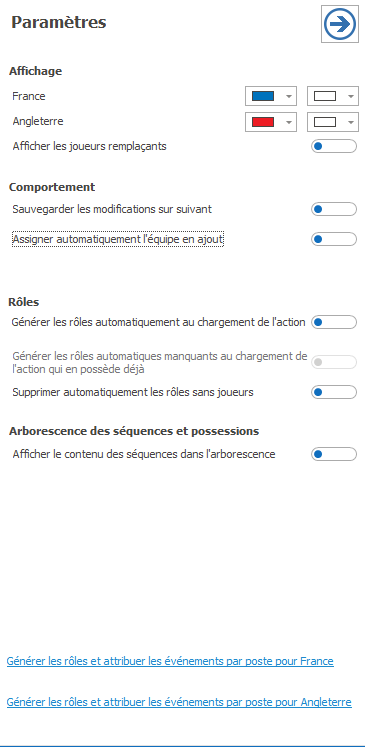The height and width of the screenshot is (747, 365).
Task: Toggle Afficher les joueurs remplaçants switch
Action: click(x=334, y=146)
